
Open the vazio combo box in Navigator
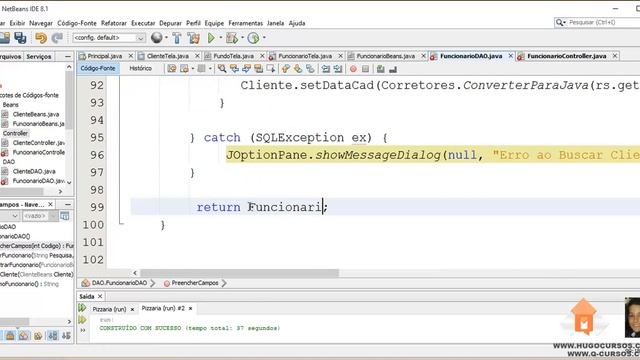coord(40,216)
